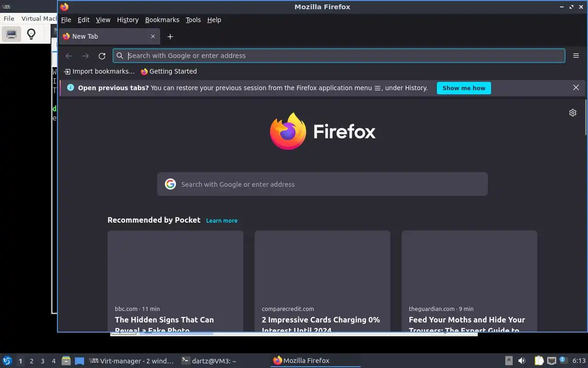Open the new tab personalize gear icon

click(x=573, y=113)
